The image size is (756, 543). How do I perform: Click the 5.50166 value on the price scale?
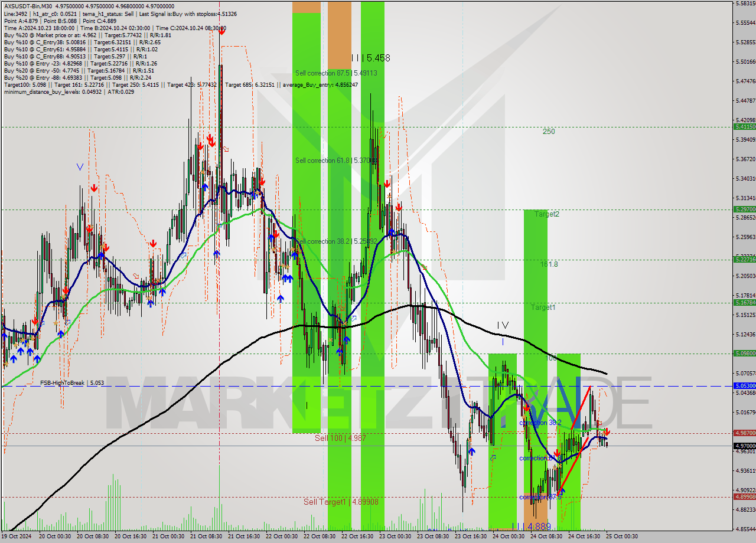[745, 61]
